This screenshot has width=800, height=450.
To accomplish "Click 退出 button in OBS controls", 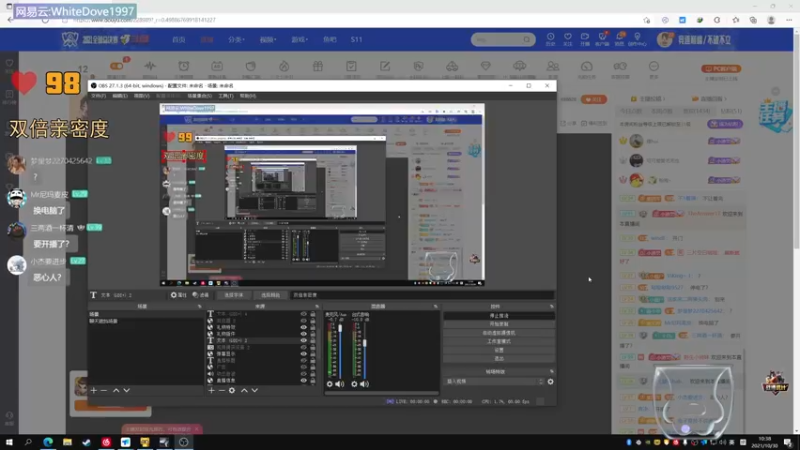I will [x=498, y=359].
